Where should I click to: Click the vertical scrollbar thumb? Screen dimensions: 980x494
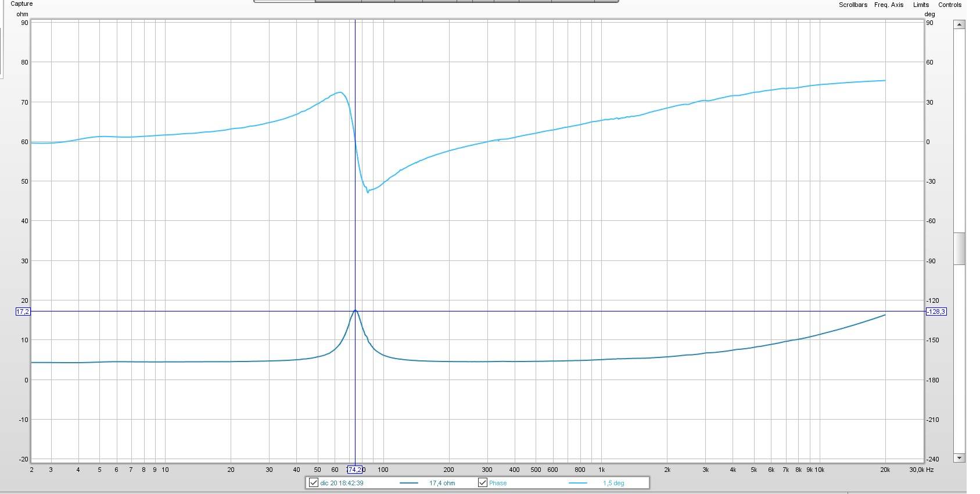point(960,249)
